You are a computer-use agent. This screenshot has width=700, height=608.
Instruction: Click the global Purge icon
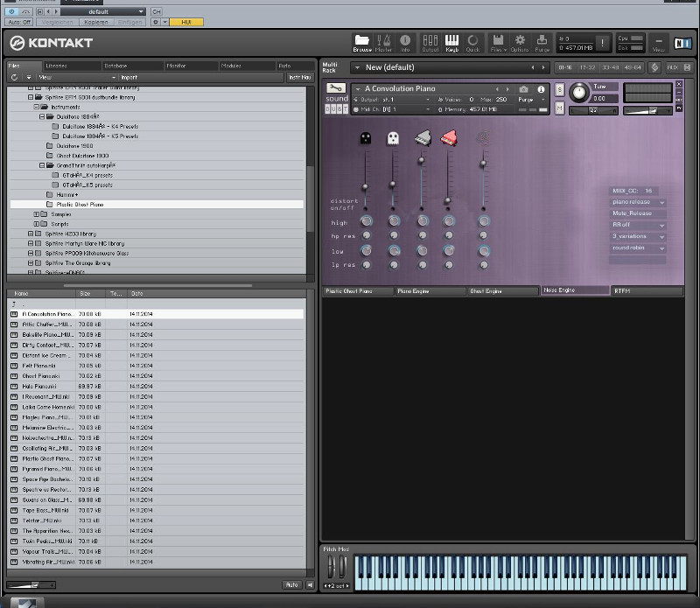pyautogui.click(x=542, y=43)
